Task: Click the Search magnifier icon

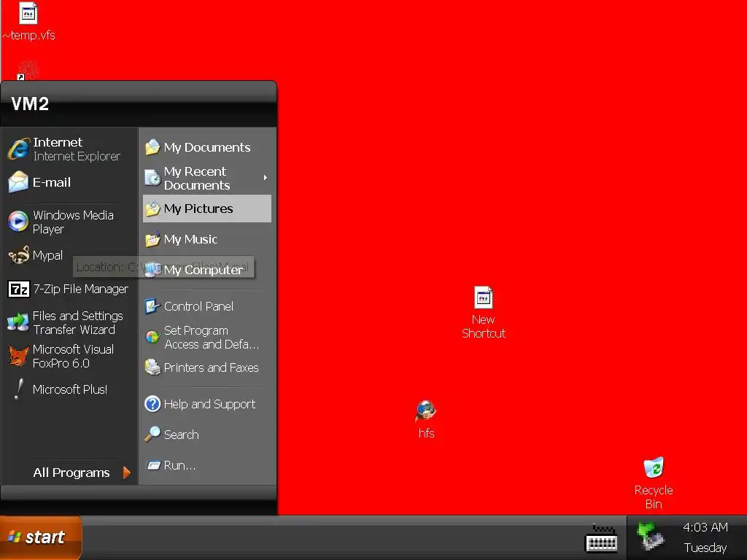Action: point(152,435)
